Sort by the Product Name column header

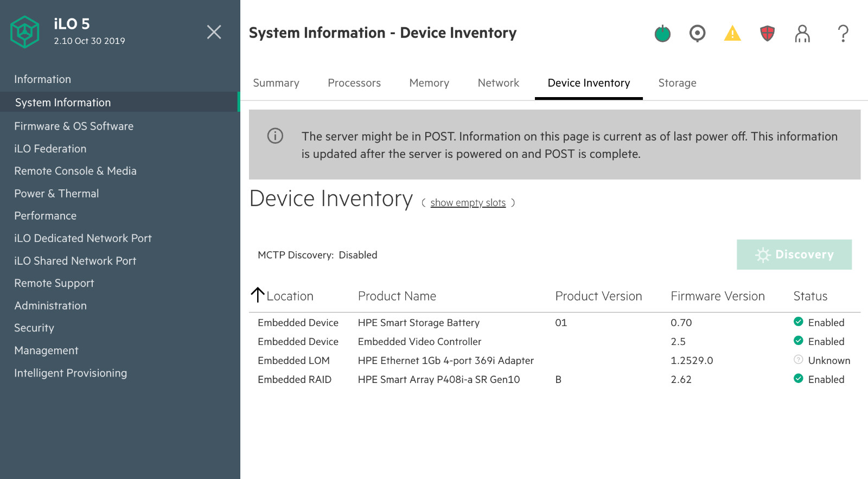[x=397, y=296]
